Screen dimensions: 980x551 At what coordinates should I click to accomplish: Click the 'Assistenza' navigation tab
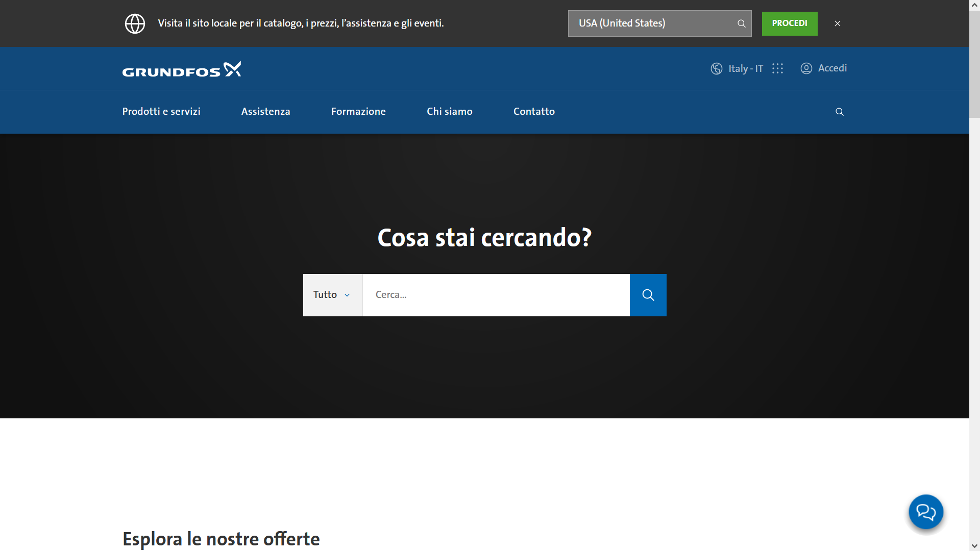[266, 111]
